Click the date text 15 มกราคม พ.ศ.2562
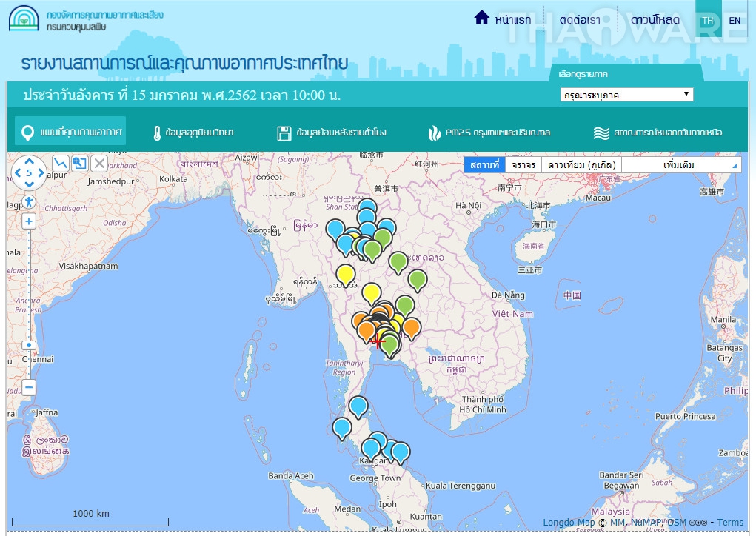756x536 pixels. (x=194, y=95)
